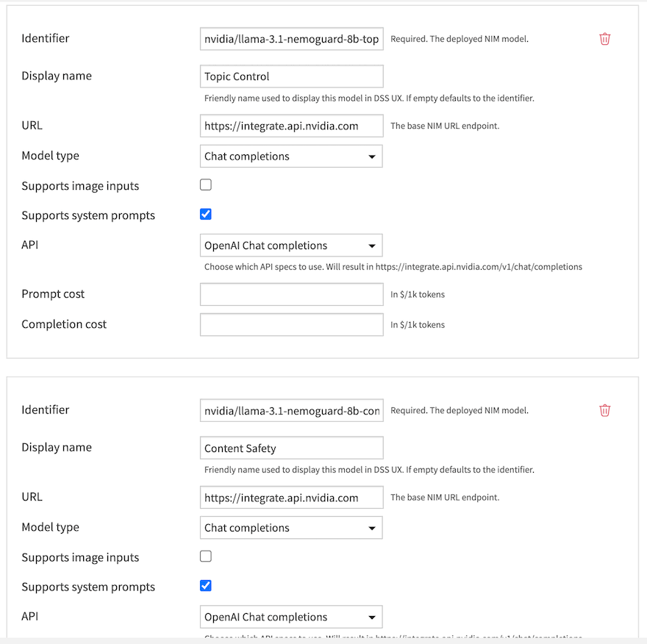Click the empty Prompt cost field
This screenshot has height=644, width=647.
coord(291,294)
